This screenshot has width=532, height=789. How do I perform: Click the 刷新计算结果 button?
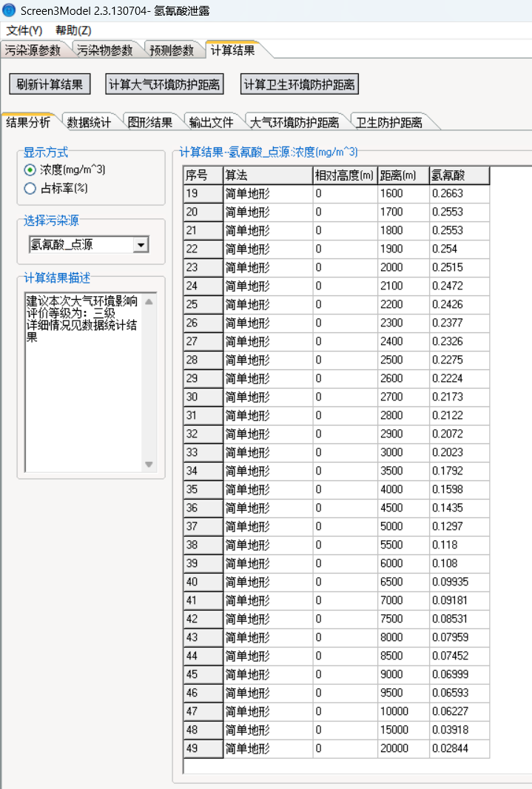50,84
